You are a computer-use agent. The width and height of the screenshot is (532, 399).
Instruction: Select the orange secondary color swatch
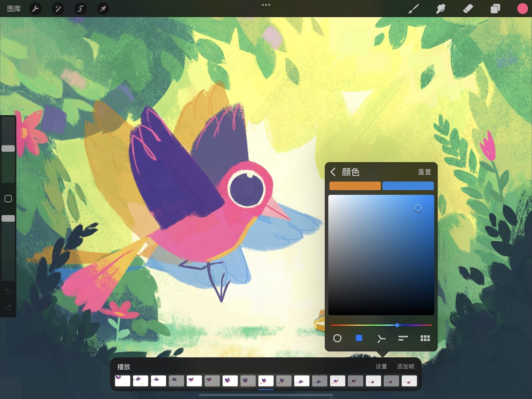pyautogui.click(x=355, y=186)
